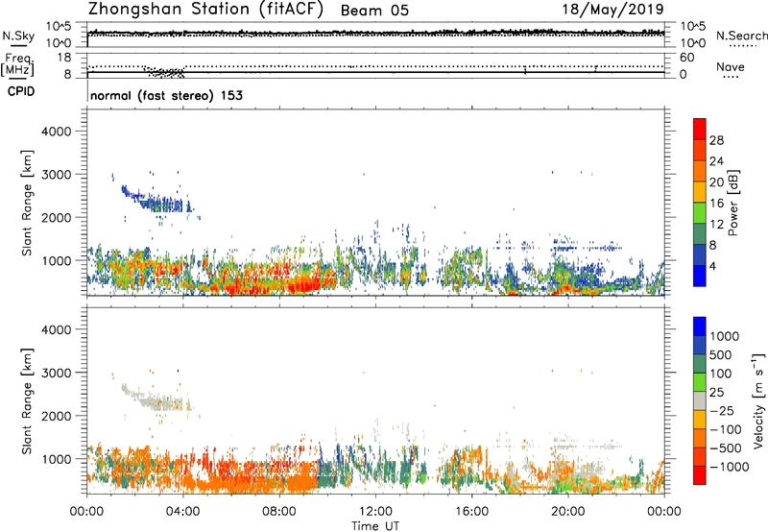Click the velocity colorbar value -500
This screenshot has height=532, width=768.
(726, 447)
